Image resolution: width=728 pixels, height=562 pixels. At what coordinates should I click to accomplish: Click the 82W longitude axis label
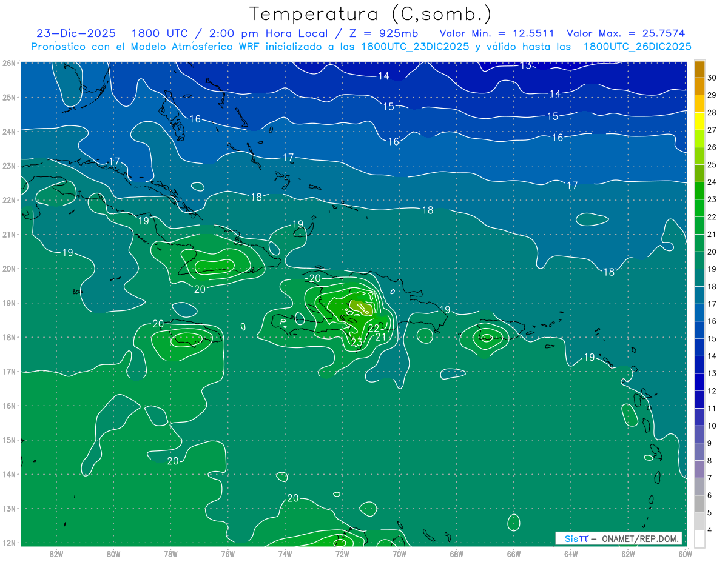(56, 553)
